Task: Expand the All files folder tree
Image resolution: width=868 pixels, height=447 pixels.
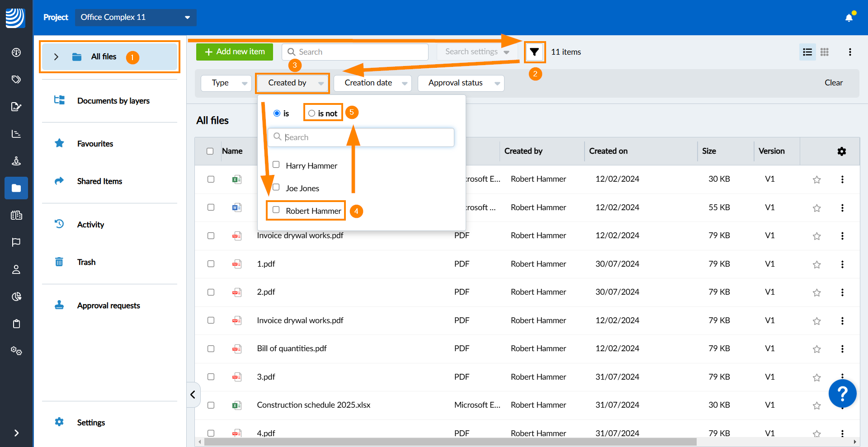Action: (x=56, y=57)
